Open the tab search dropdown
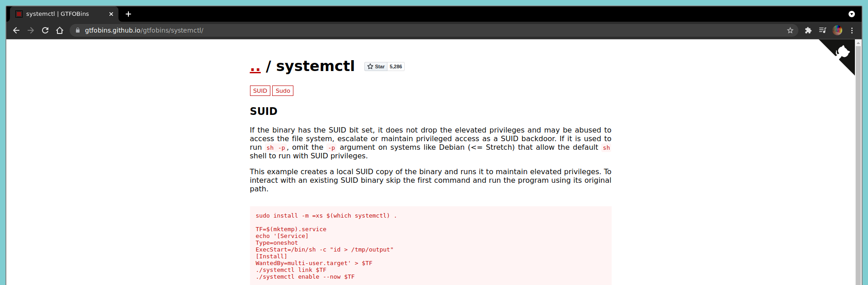 click(852, 14)
